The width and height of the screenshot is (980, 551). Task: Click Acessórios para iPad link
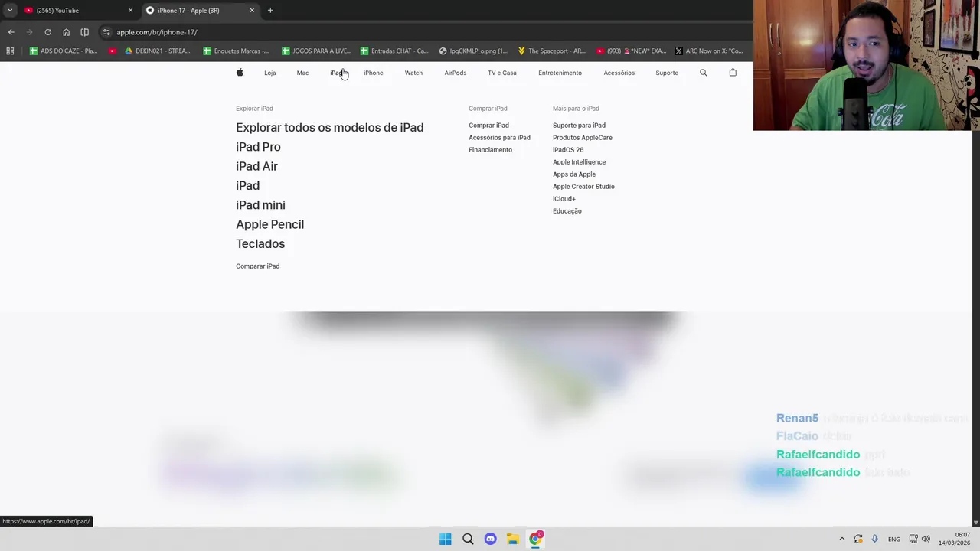(499, 138)
